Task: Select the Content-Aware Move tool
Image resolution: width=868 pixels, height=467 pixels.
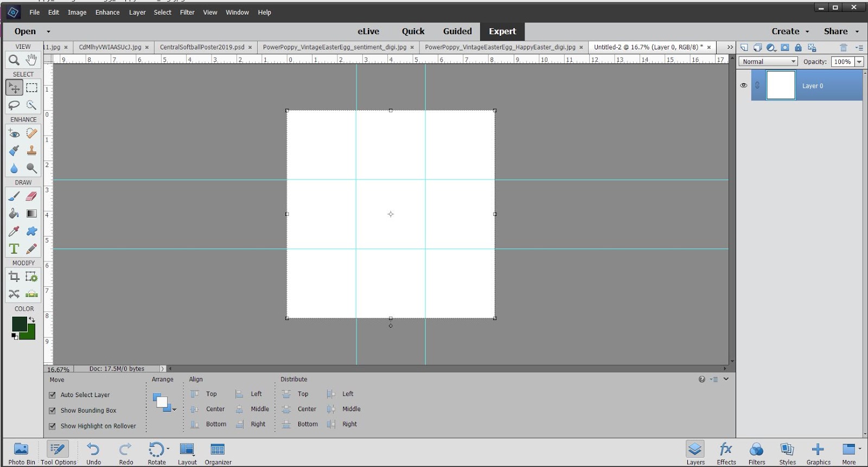Action: coord(14,294)
